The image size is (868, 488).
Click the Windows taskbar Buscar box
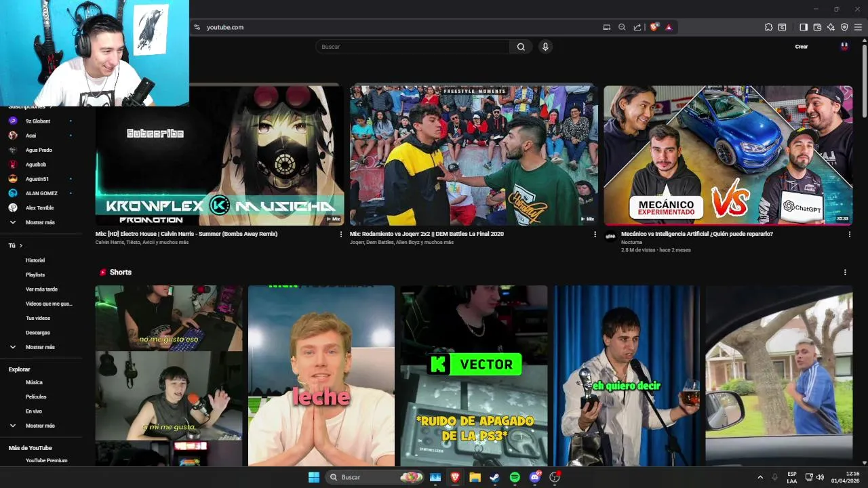[x=375, y=477]
